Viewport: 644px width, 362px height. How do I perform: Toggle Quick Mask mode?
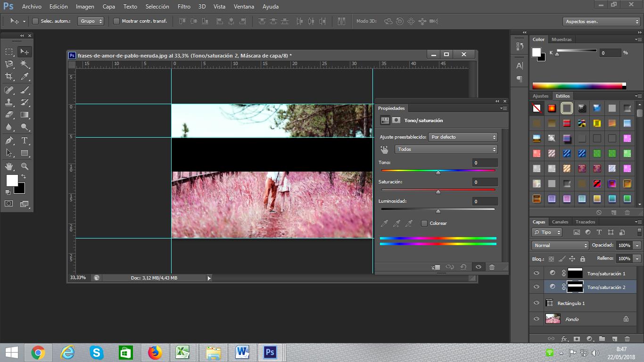[9, 204]
